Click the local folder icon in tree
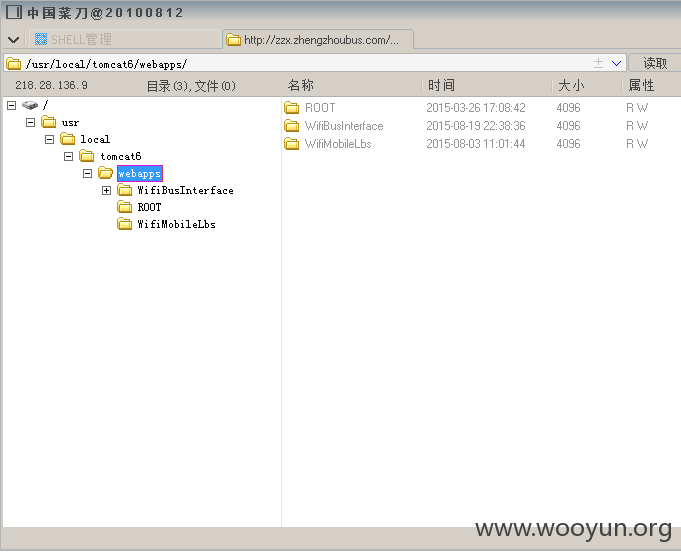The height and width of the screenshot is (557, 681). click(x=68, y=139)
